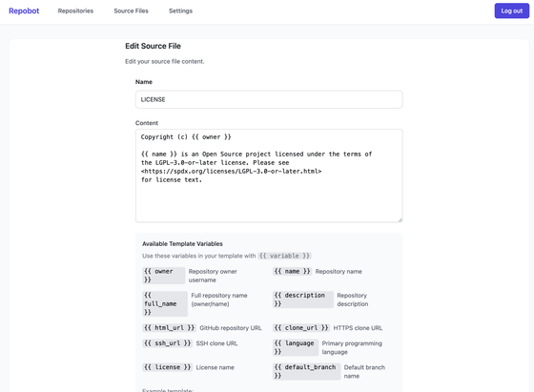
Task: Select the {{ ssh_url }} variable chip
Action: [x=167, y=343]
